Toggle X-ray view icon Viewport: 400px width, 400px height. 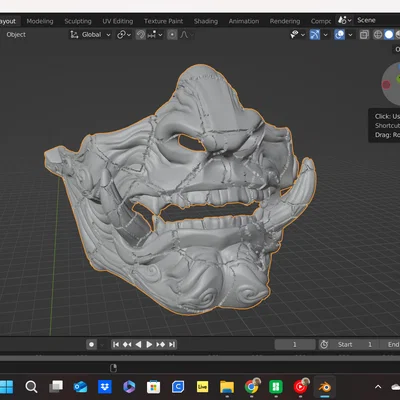pyautogui.click(x=364, y=35)
